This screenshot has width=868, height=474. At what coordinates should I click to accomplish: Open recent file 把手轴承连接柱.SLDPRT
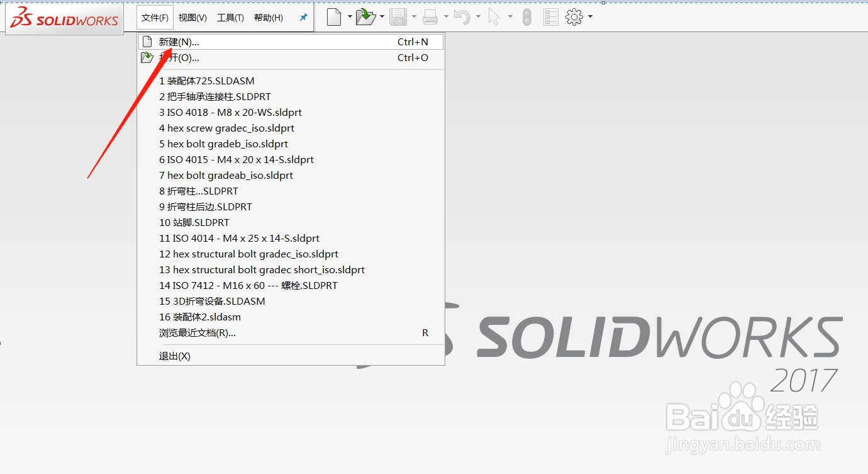point(291,97)
